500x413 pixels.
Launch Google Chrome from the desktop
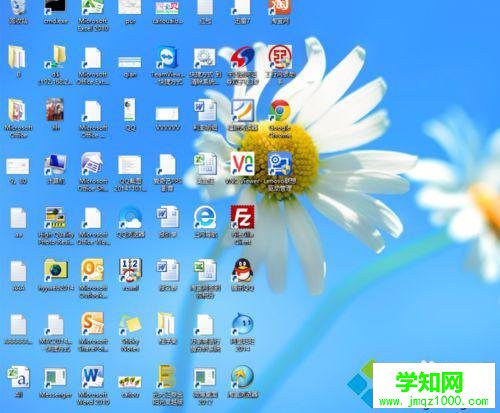click(x=280, y=111)
